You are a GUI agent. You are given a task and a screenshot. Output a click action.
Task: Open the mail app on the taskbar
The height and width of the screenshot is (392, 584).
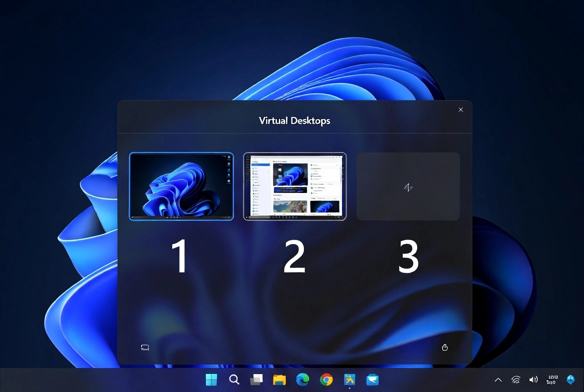(x=371, y=379)
